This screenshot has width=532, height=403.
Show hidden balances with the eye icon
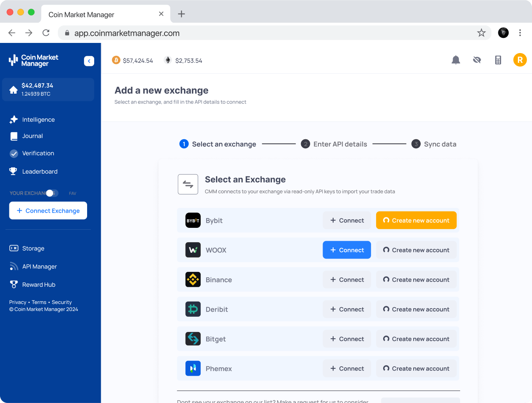point(477,60)
